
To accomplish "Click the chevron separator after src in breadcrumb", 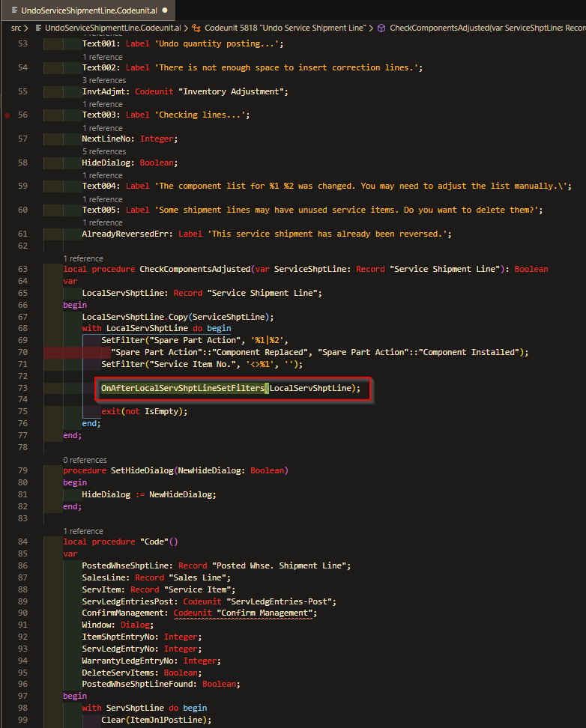I will pos(28,28).
